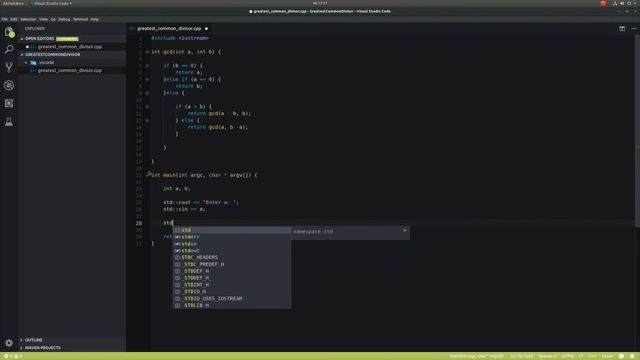The image size is (640, 360).
Task: Click the .vscode folder icon
Action: point(33,63)
